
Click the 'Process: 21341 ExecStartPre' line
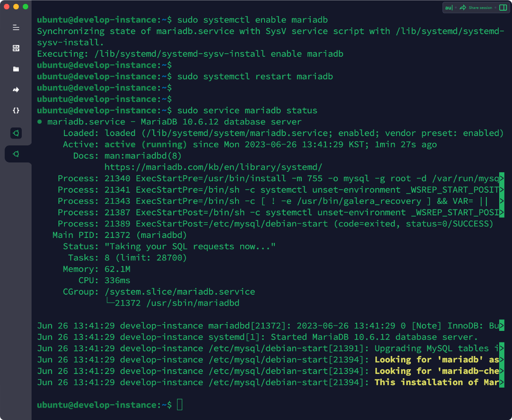pos(281,189)
